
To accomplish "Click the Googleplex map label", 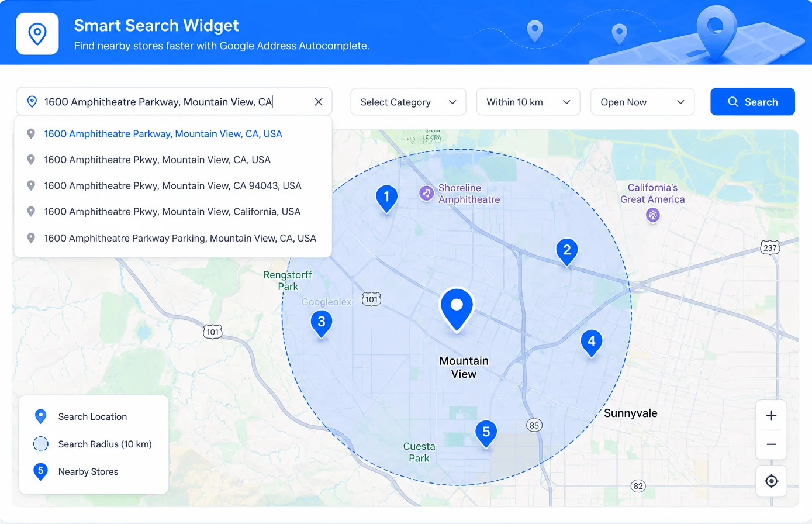I will coord(326,302).
